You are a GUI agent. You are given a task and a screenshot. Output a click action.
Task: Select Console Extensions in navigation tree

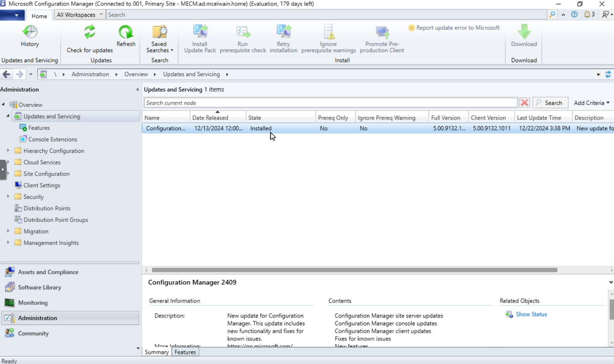tap(52, 139)
